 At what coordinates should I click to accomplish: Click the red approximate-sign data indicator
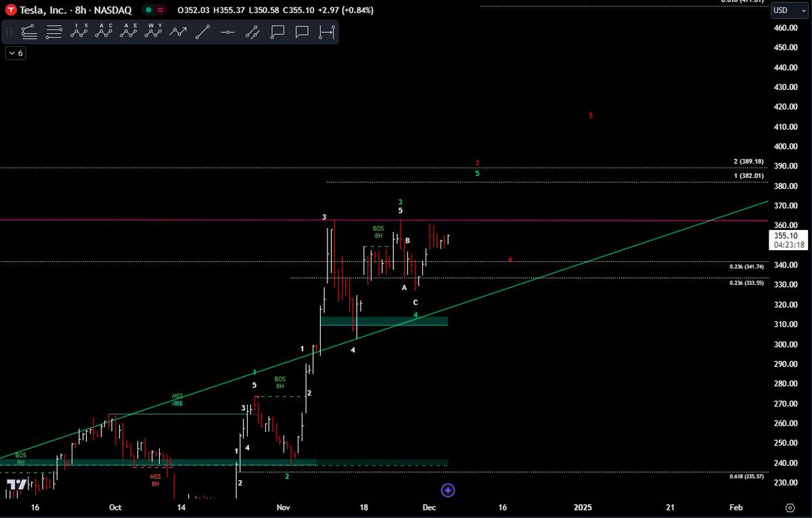160,10
